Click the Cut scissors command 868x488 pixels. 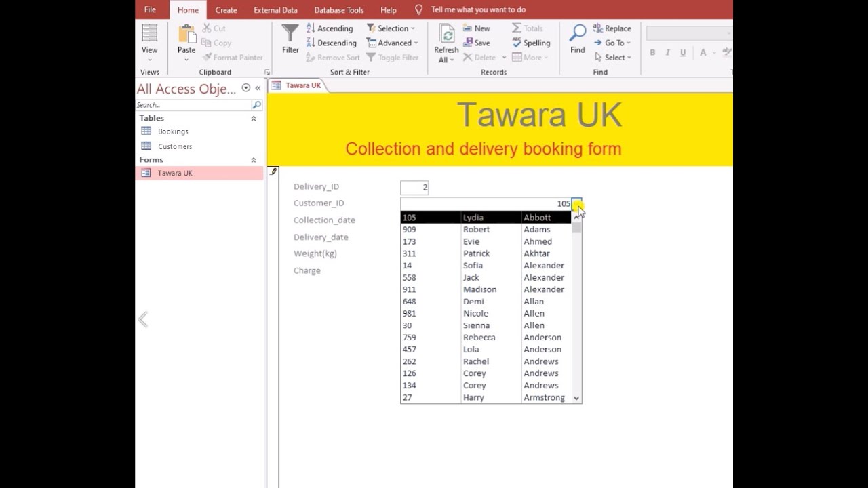(x=214, y=28)
